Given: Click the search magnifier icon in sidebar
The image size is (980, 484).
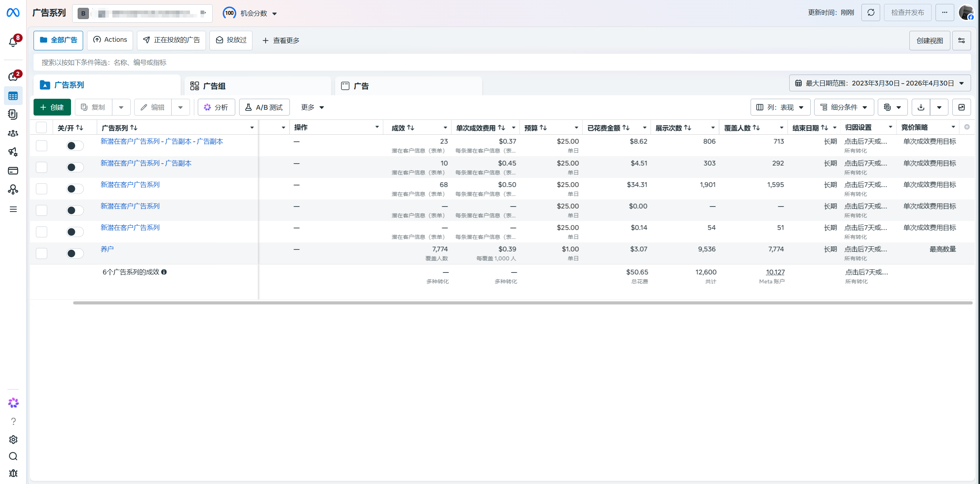Looking at the screenshot, I should [13, 456].
